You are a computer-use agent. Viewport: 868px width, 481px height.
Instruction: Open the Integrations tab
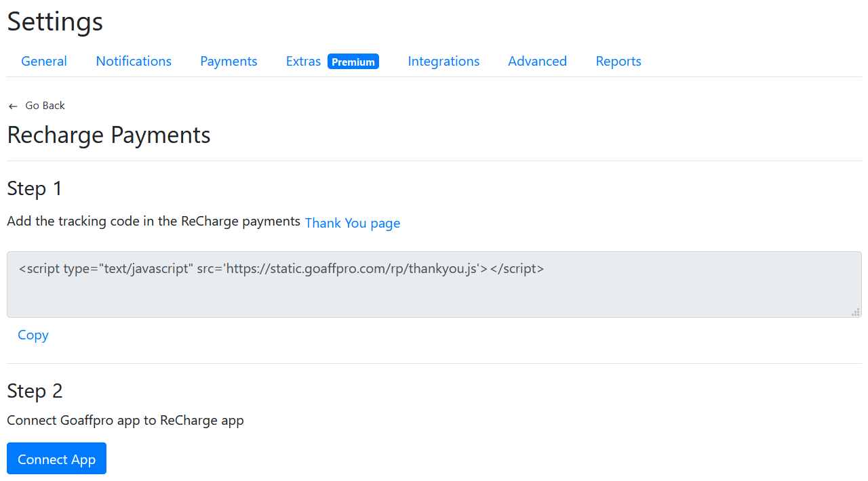click(x=443, y=61)
